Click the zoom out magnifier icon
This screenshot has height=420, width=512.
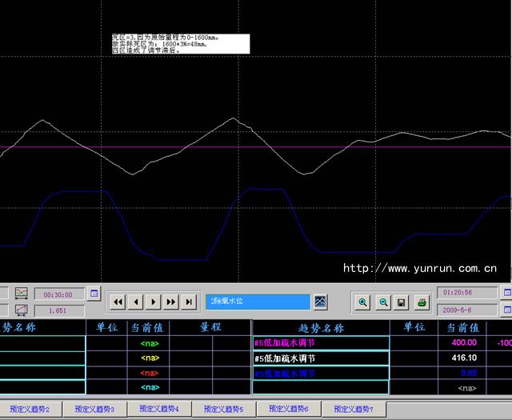point(382,302)
